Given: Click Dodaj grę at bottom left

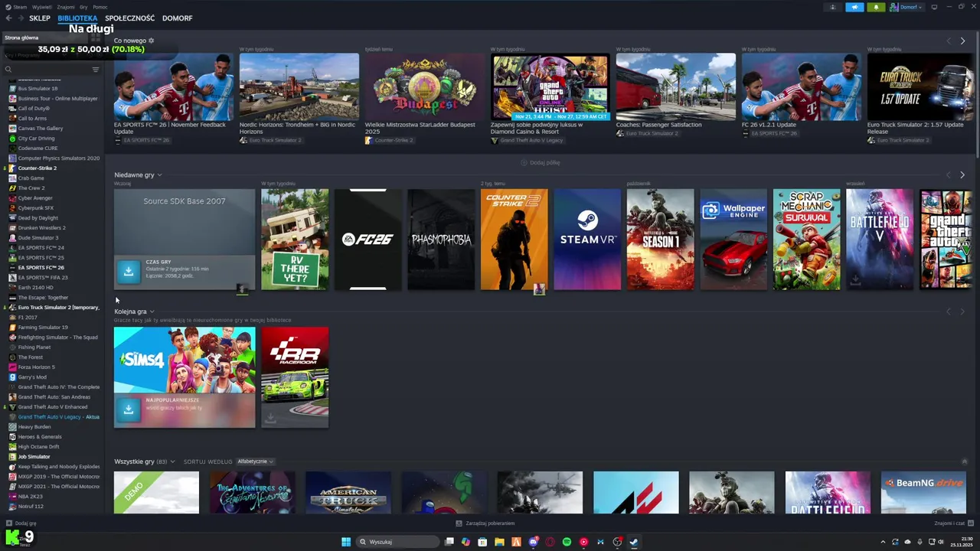Looking at the screenshot, I should (21, 523).
